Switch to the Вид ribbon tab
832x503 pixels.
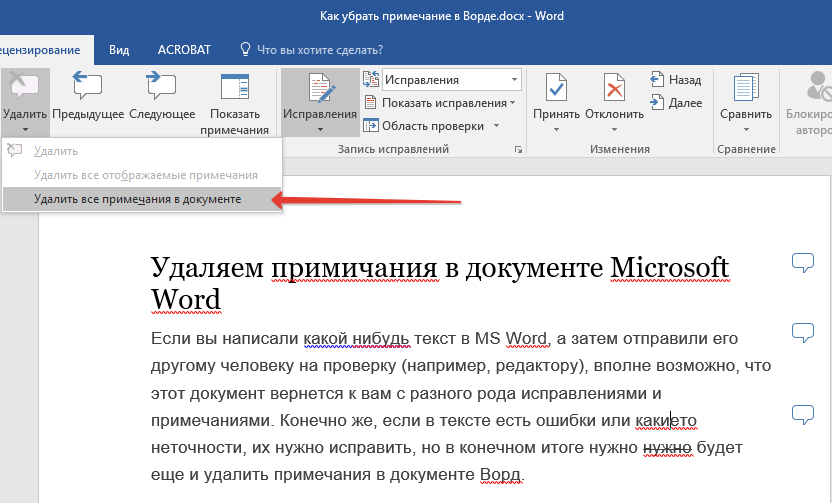click(x=119, y=49)
